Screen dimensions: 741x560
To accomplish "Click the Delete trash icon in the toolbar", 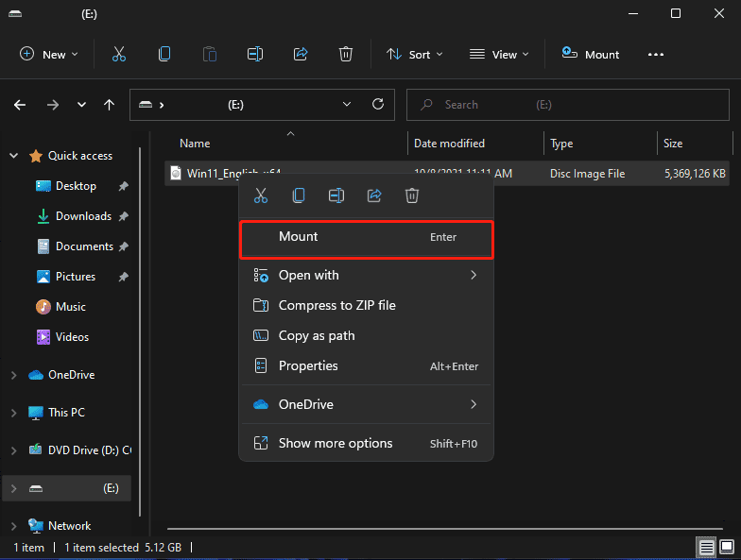I will (346, 54).
